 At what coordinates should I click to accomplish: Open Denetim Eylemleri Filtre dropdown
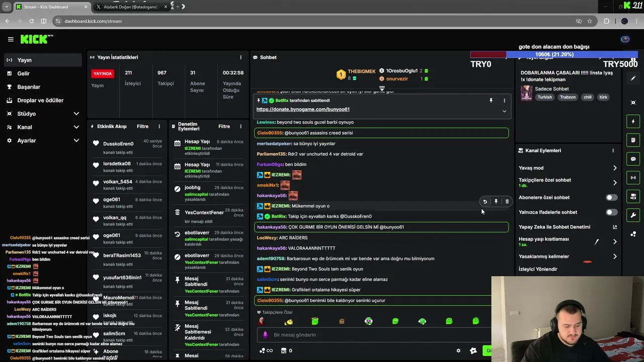click(x=224, y=126)
